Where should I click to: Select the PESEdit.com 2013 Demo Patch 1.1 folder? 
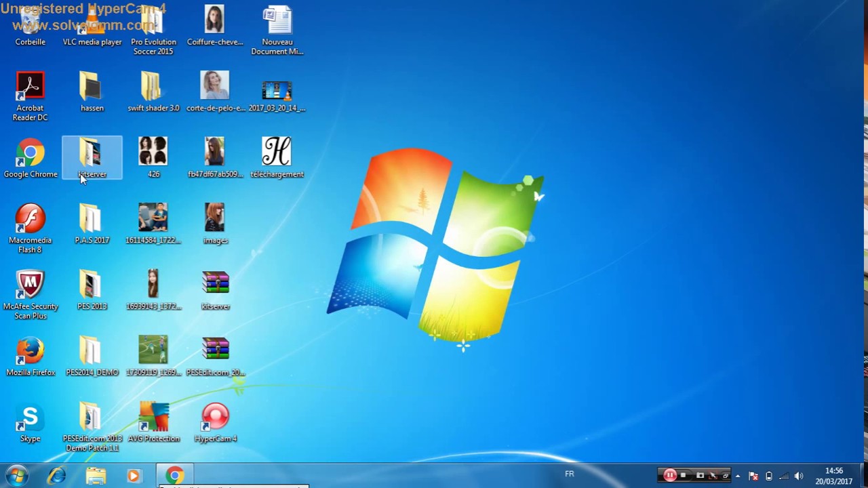(x=92, y=427)
